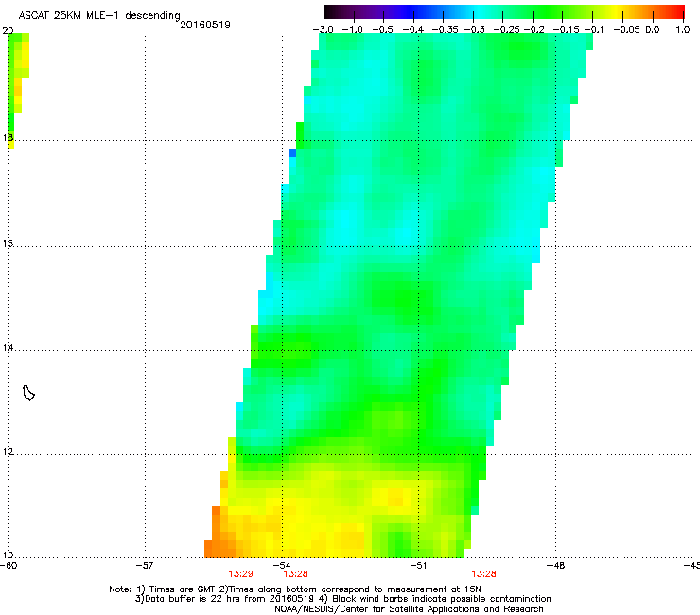Click the black end of the color scale

point(330,11)
